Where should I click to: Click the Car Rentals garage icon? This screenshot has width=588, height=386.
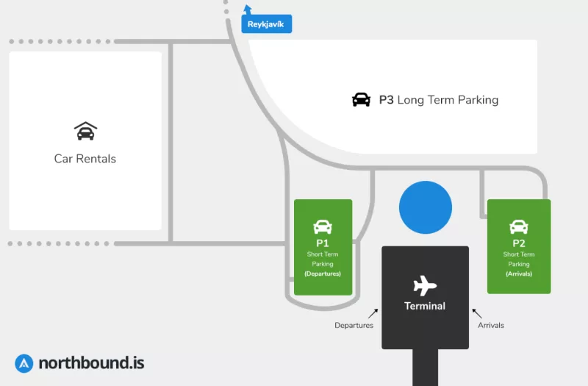[85, 131]
